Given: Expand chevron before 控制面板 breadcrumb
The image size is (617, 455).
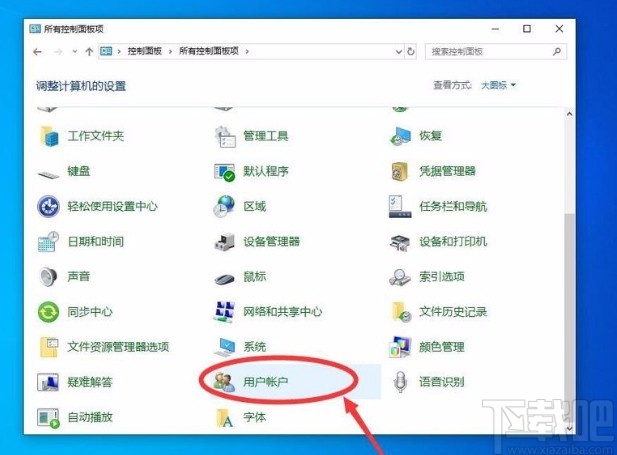Looking at the screenshot, I should click(119, 52).
